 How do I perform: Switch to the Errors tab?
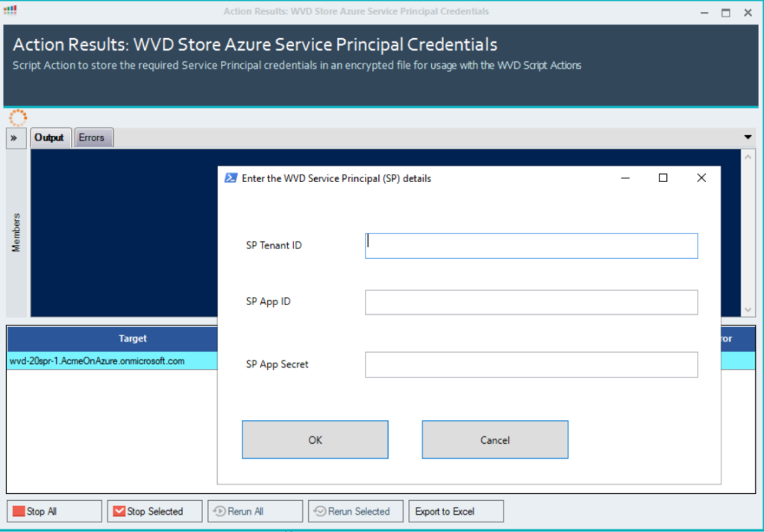tap(93, 137)
